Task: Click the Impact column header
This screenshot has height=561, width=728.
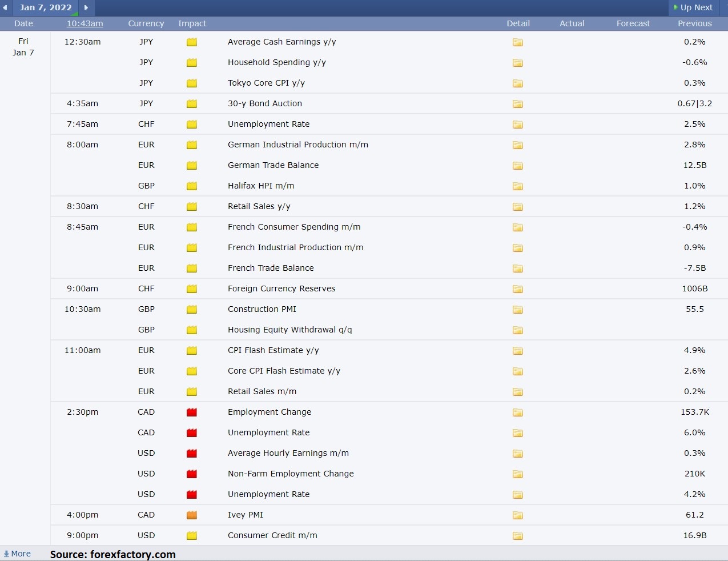Action: (192, 23)
